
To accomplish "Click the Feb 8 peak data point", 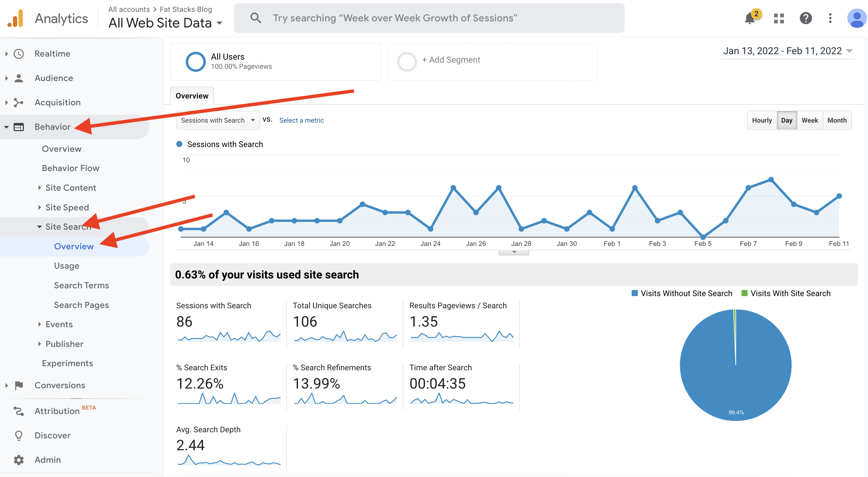I will click(x=771, y=179).
